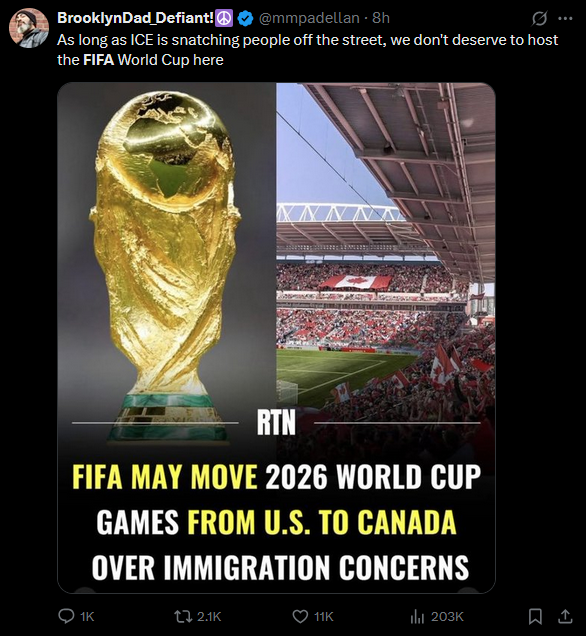
Task: Click the 11K likes count
Action: pyautogui.click(x=324, y=617)
